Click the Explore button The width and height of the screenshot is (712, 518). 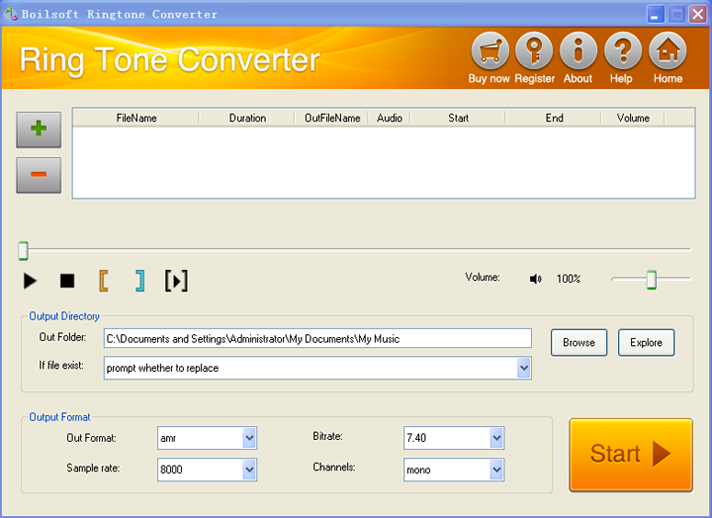(x=646, y=342)
